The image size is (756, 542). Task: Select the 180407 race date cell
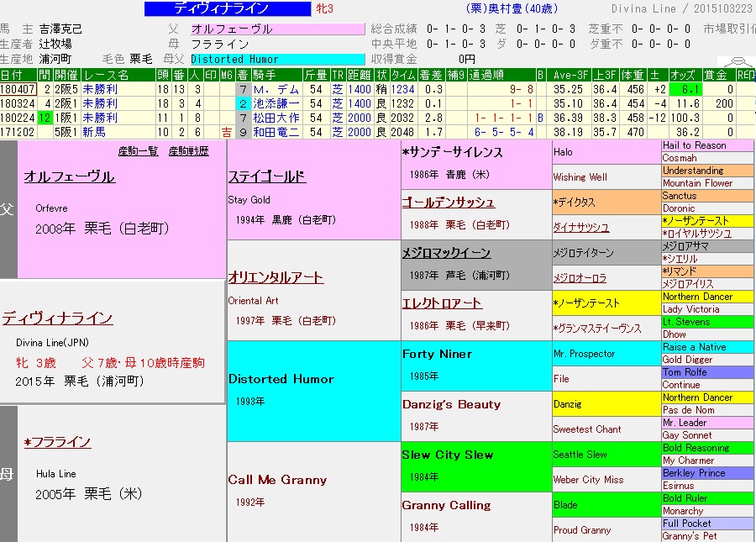point(18,89)
